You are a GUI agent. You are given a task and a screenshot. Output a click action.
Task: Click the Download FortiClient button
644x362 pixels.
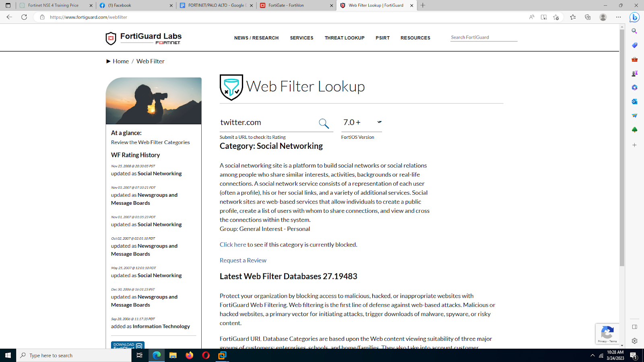point(128,345)
